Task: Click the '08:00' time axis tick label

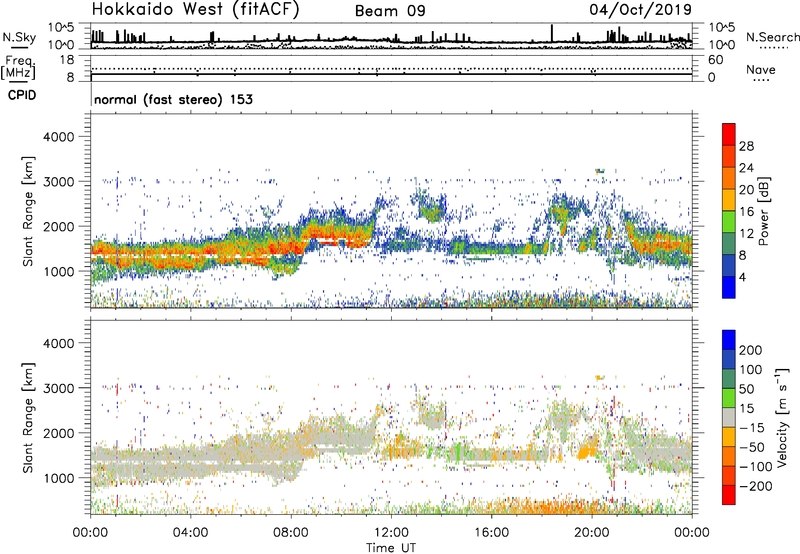Action: (291, 533)
